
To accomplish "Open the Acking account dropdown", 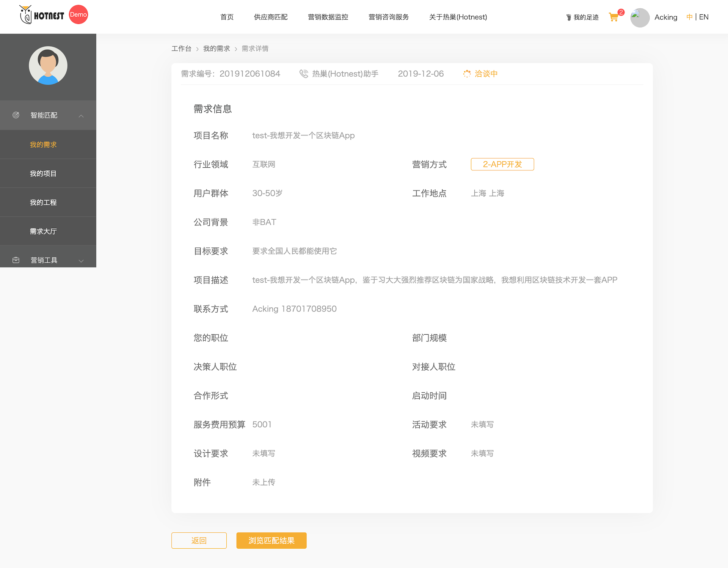I will (665, 17).
